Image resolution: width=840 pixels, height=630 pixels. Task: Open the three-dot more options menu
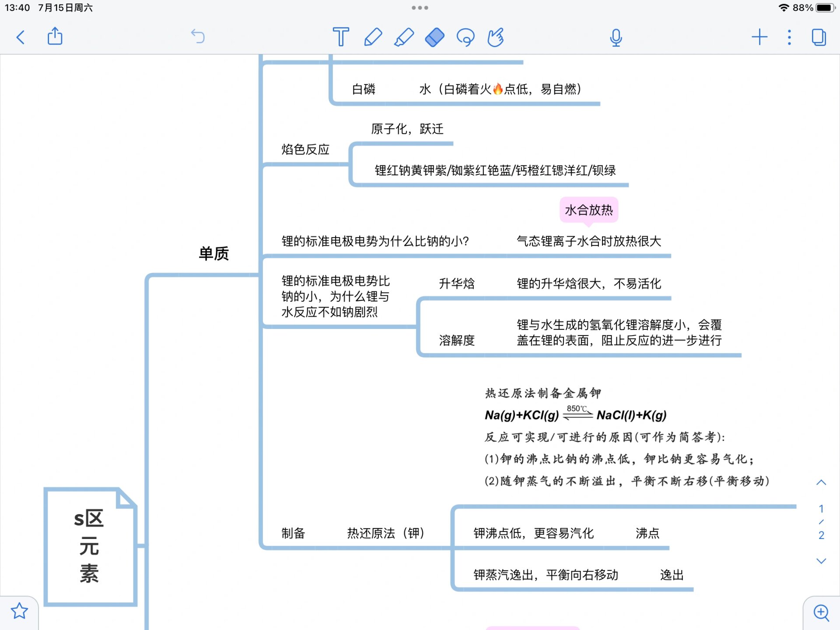[789, 37]
